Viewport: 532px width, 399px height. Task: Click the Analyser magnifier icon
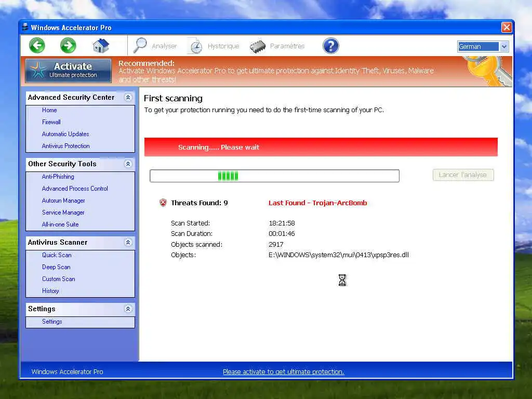coord(140,46)
